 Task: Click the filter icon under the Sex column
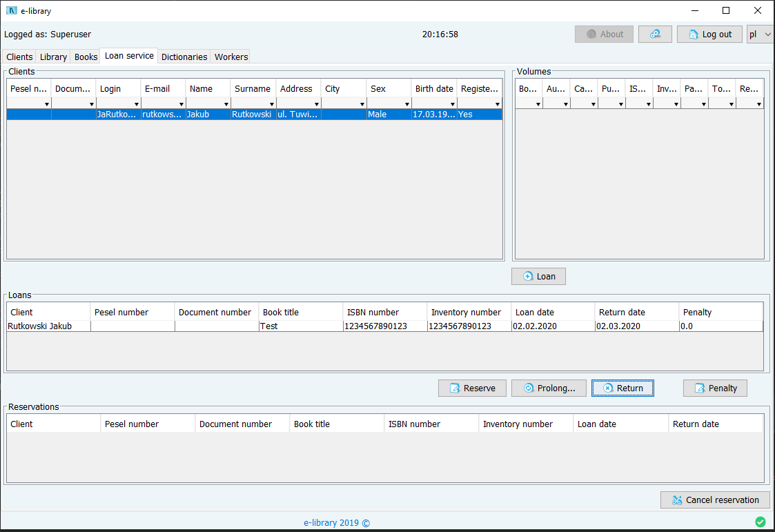(406, 103)
